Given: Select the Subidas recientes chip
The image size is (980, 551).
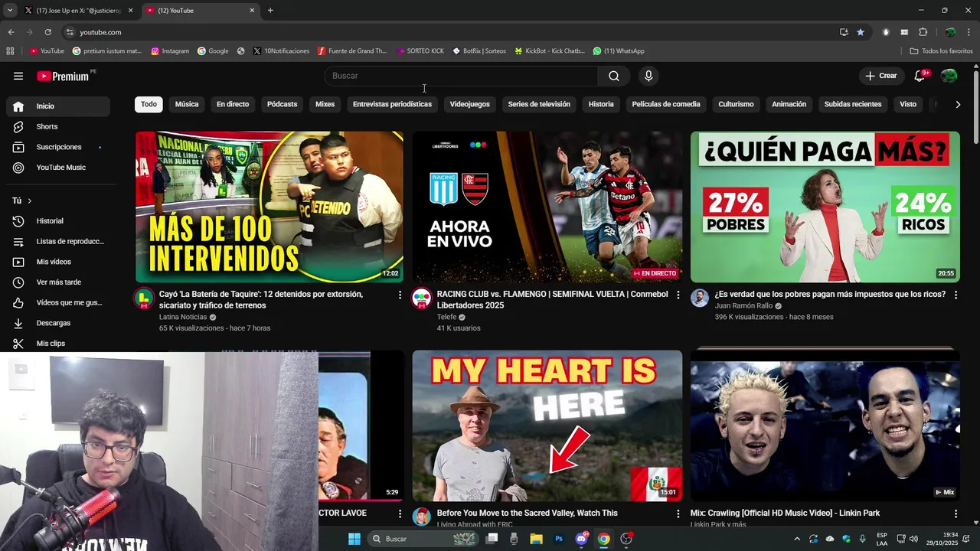Looking at the screenshot, I should click(x=853, y=104).
